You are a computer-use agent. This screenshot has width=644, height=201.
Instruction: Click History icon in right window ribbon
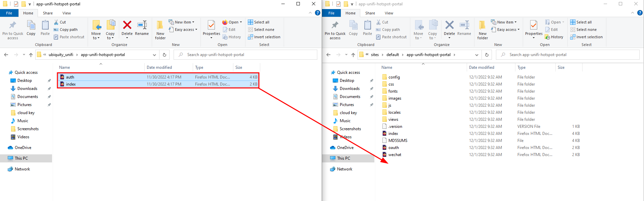click(554, 37)
